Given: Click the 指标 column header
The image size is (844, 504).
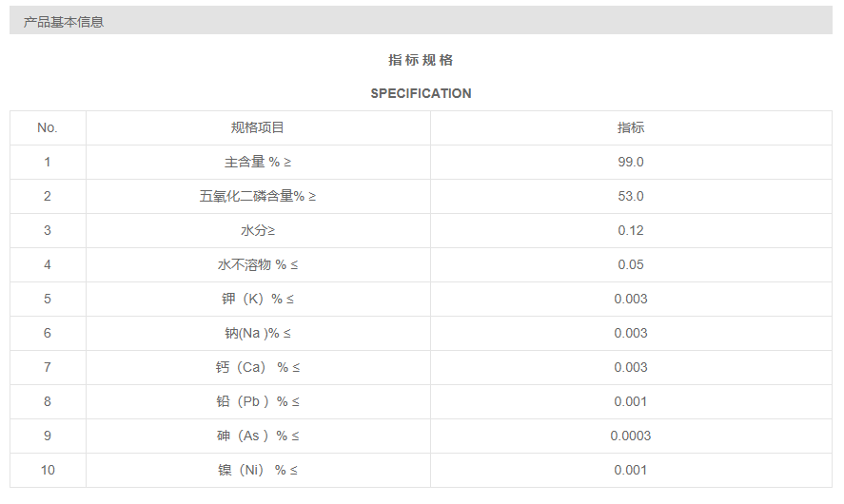Looking at the screenshot, I should point(631,127).
